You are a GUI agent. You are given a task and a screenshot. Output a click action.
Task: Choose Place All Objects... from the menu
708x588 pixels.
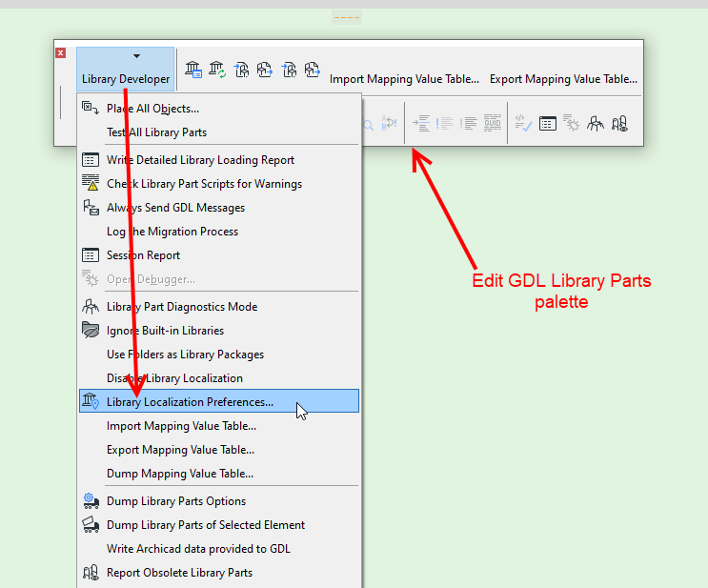point(219,109)
